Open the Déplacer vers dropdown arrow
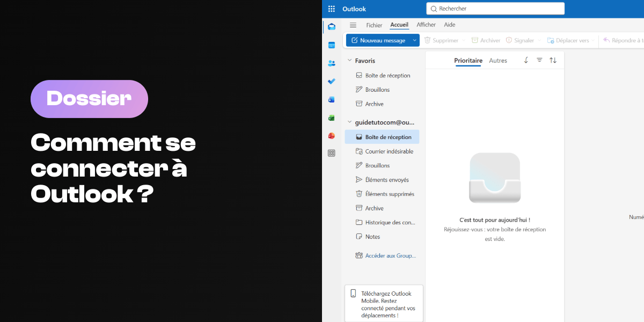The image size is (644, 322). (x=594, y=40)
